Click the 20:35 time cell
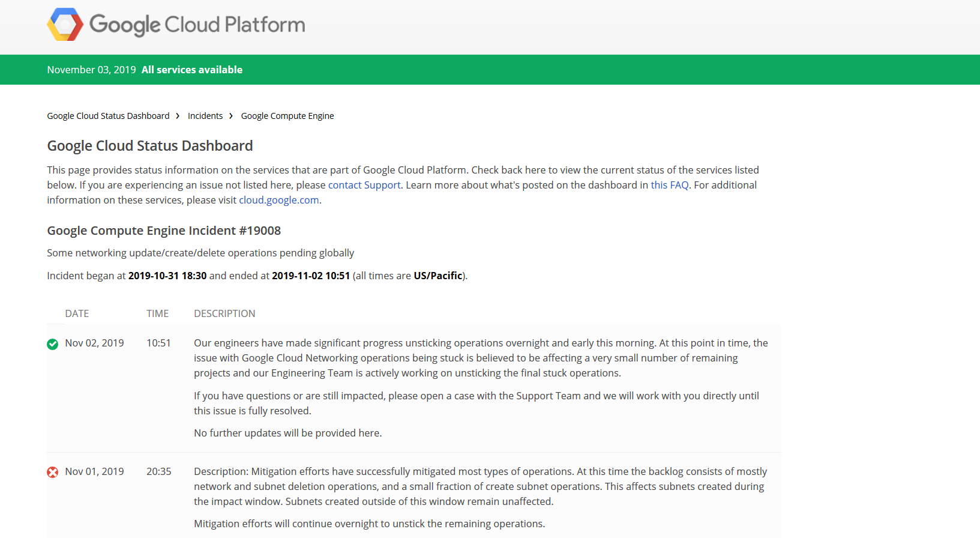The image size is (980, 538). click(159, 471)
